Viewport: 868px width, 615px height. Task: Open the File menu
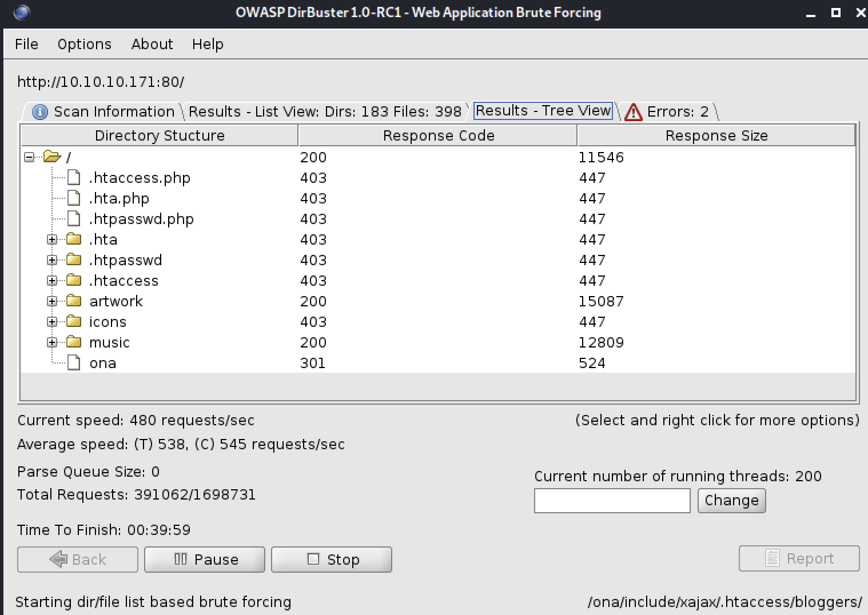(x=26, y=44)
